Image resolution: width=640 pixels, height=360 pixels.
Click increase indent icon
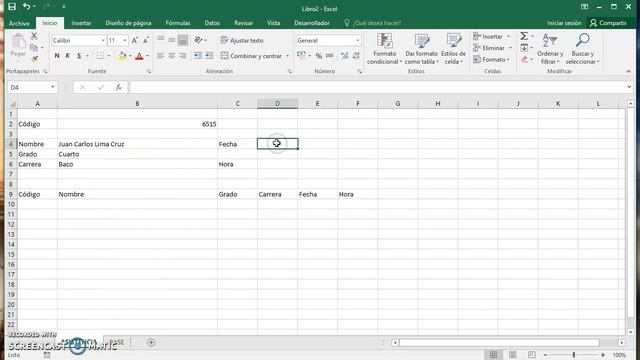click(x=209, y=56)
